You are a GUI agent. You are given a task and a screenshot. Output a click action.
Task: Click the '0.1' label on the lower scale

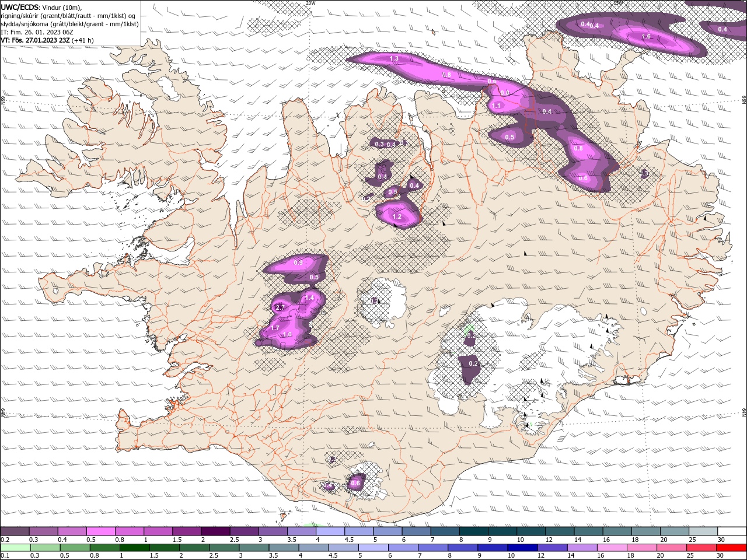(x=4, y=555)
